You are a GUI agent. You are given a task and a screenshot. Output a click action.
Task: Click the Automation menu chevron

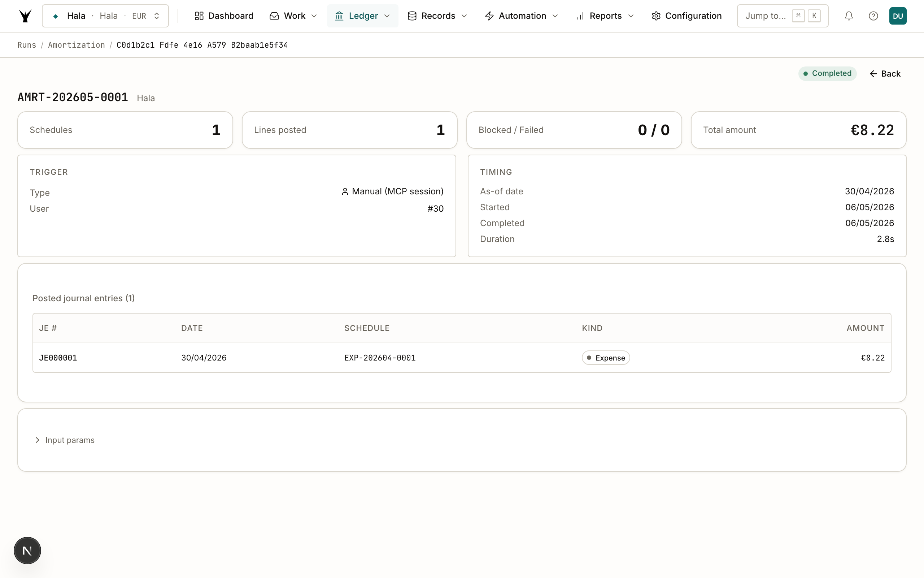click(555, 16)
